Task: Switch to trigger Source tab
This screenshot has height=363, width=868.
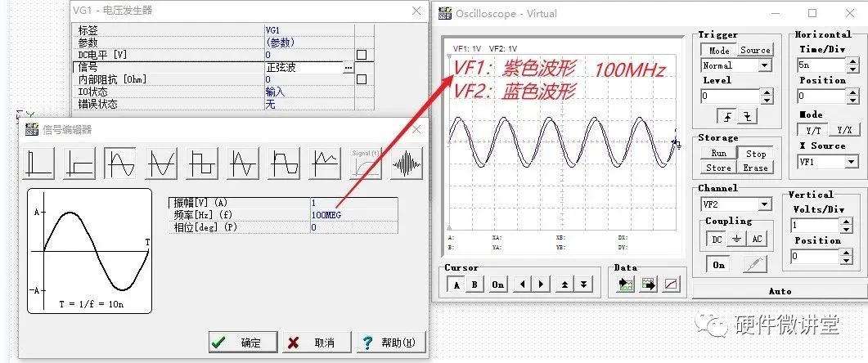Action: pyautogui.click(x=755, y=50)
